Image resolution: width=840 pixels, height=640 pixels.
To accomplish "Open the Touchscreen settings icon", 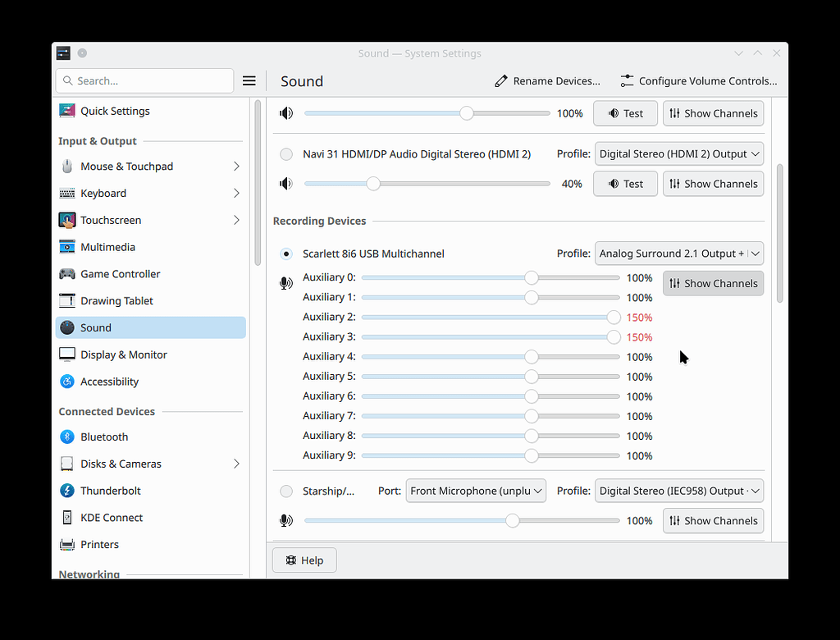I will click(66, 219).
